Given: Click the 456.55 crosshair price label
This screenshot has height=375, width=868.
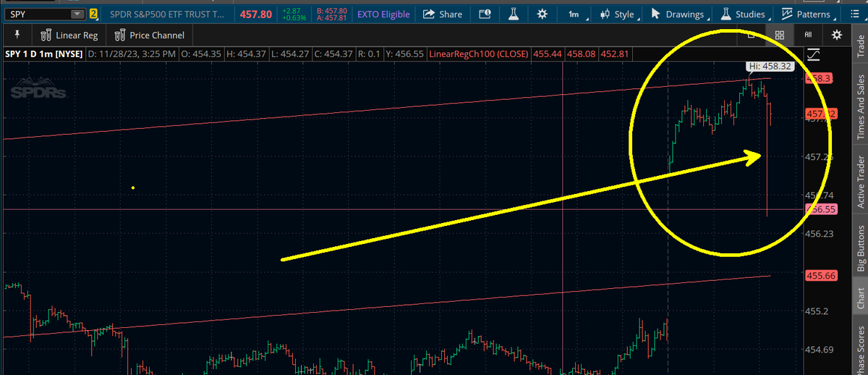Looking at the screenshot, I should click(x=820, y=208).
